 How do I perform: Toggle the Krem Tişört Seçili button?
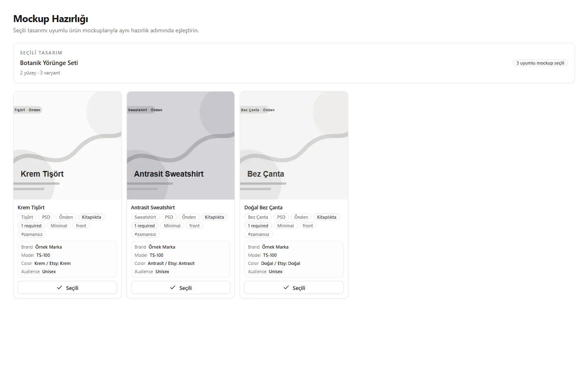click(x=67, y=287)
